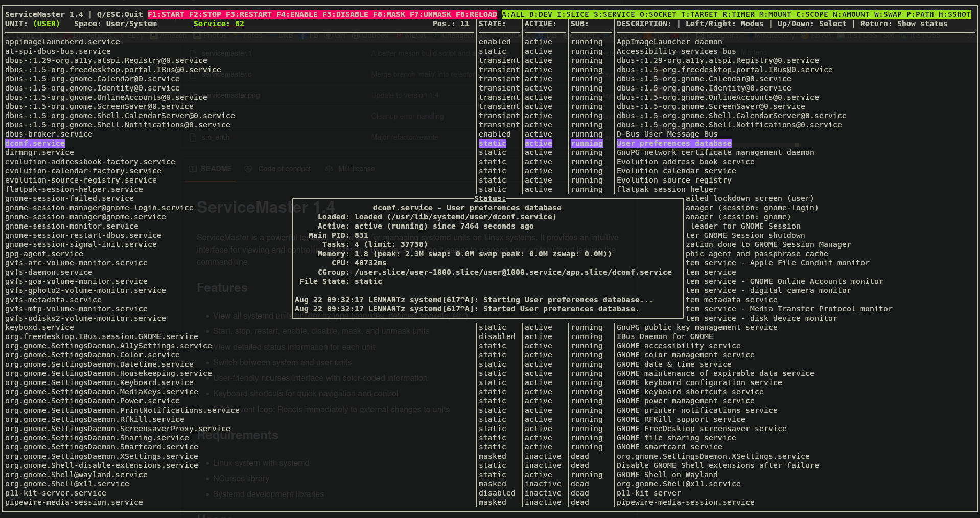Click the STATE: column header
The height and width of the screenshot is (518, 980).
492,24
